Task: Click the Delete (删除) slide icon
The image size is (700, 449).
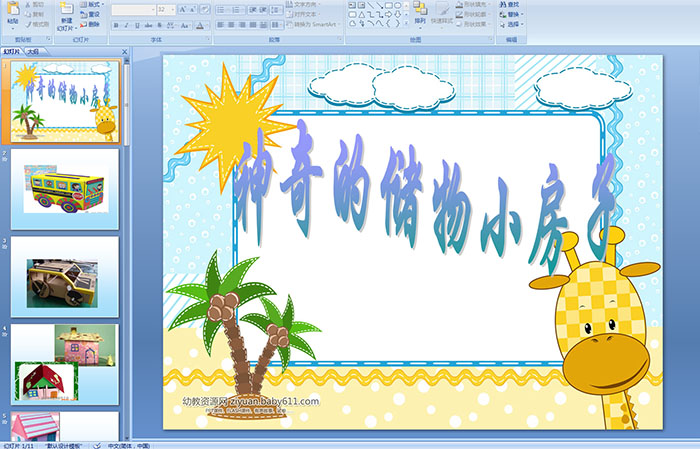Action: point(83,25)
